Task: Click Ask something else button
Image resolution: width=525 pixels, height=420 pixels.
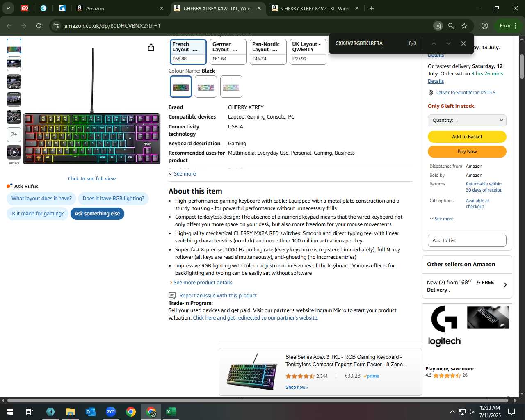Action: [97, 214]
